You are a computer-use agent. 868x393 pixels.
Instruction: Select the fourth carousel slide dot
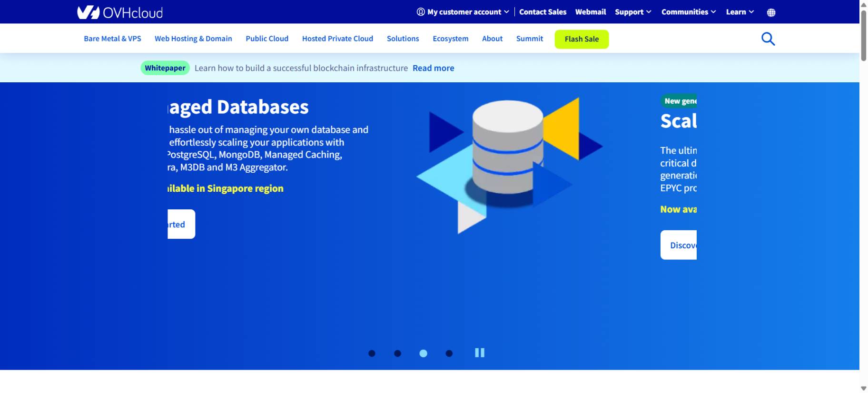click(x=449, y=354)
